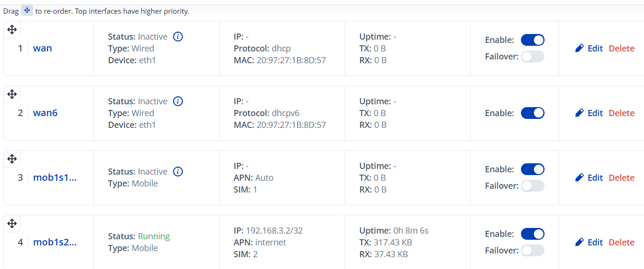Click the move handle for wan6

[12, 94]
